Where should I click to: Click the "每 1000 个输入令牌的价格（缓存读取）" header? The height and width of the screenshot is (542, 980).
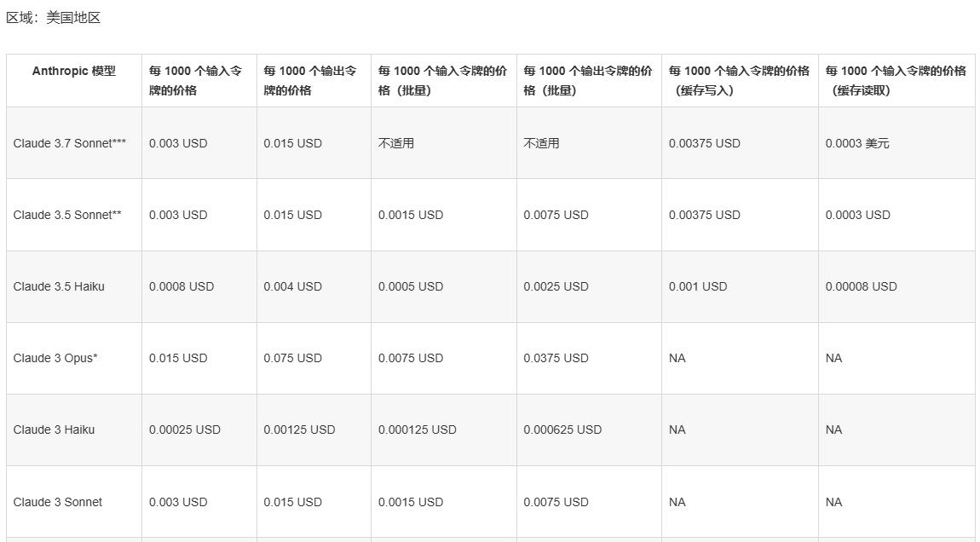pyautogui.click(x=896, y=80)
